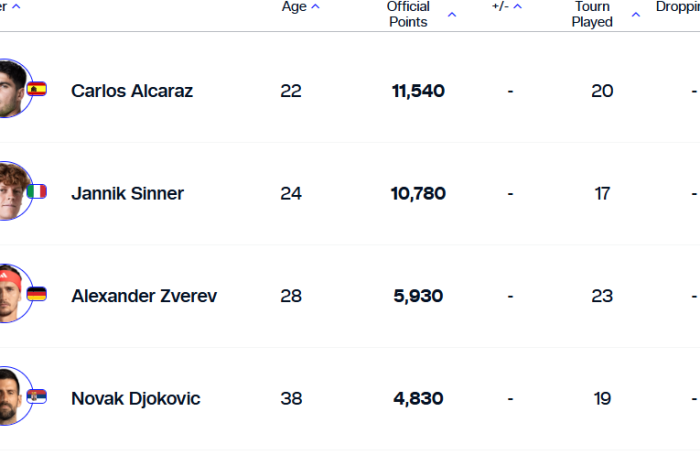Sort by Age using the arrow

point(315,7)
